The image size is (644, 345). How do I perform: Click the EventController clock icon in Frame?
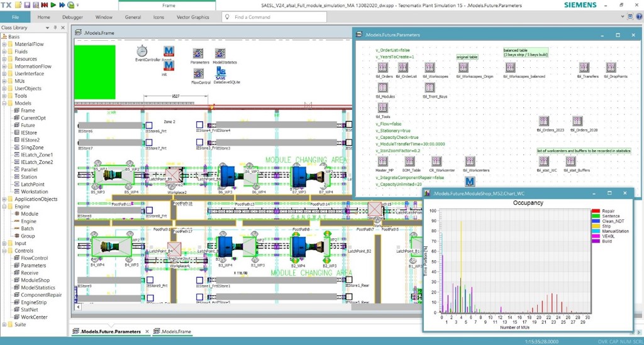click(x=142, y=52)
